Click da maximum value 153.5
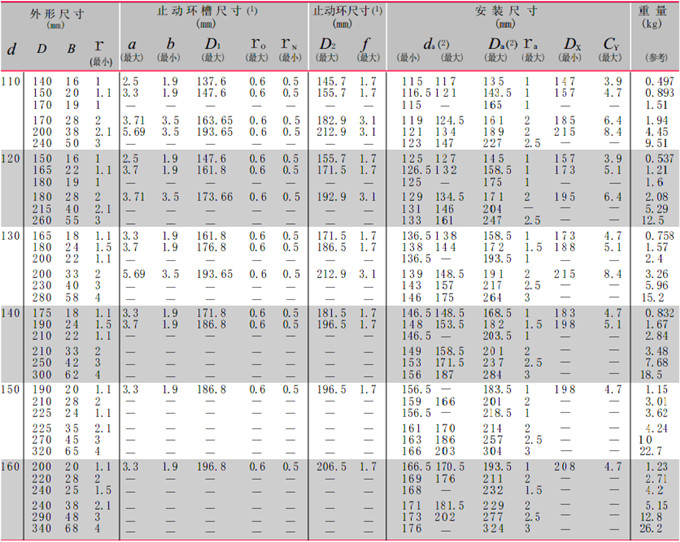This screenshot has width=680, height=542. tap(450, 324)
